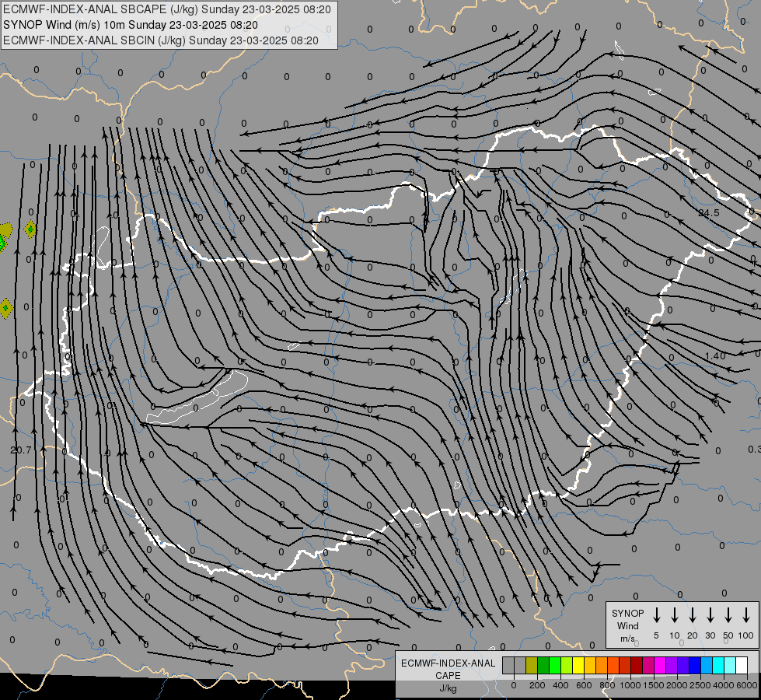The image size is (761, 700).
Task: Click the wind arrow above the 10 label
Action: tap(675, 615)
